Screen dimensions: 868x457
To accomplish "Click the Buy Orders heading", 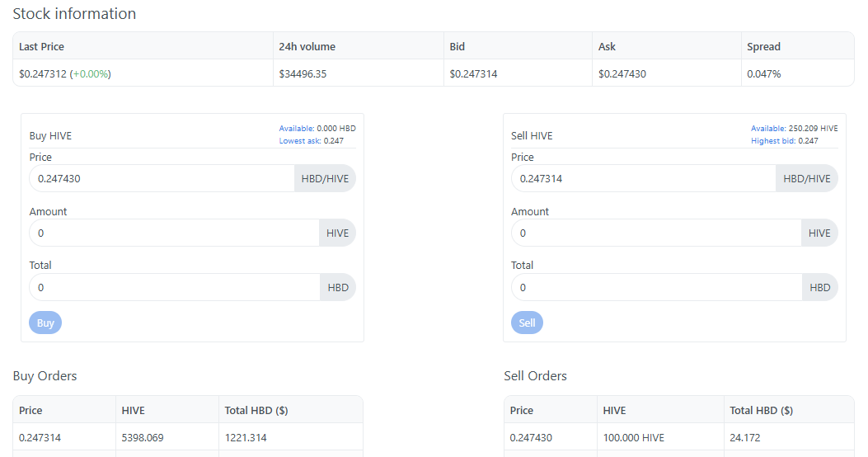I will (45, 376).
